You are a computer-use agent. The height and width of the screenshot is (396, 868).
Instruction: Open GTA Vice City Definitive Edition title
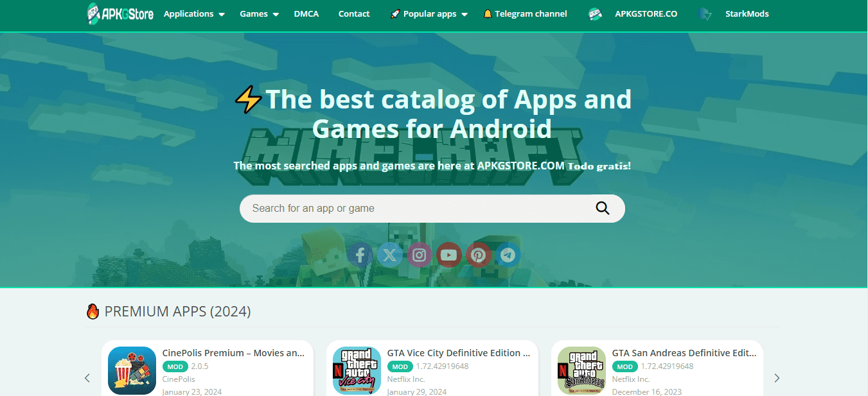pos(459,353)
